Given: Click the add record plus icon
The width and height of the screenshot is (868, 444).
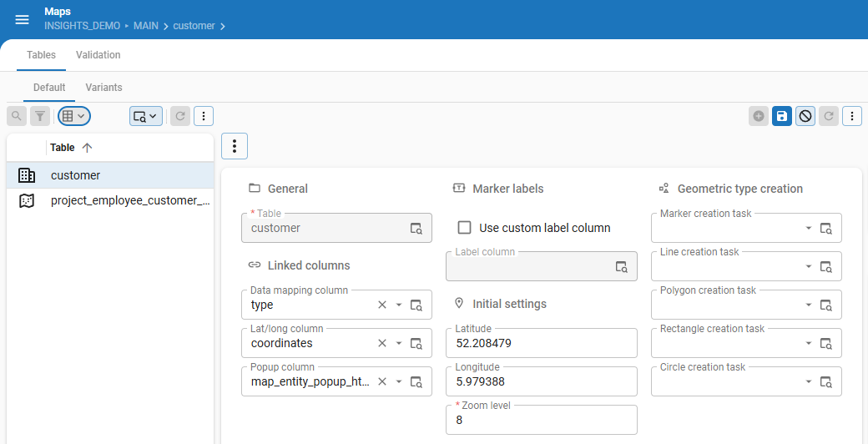Looking at the screenshot, I should (758, 116).
